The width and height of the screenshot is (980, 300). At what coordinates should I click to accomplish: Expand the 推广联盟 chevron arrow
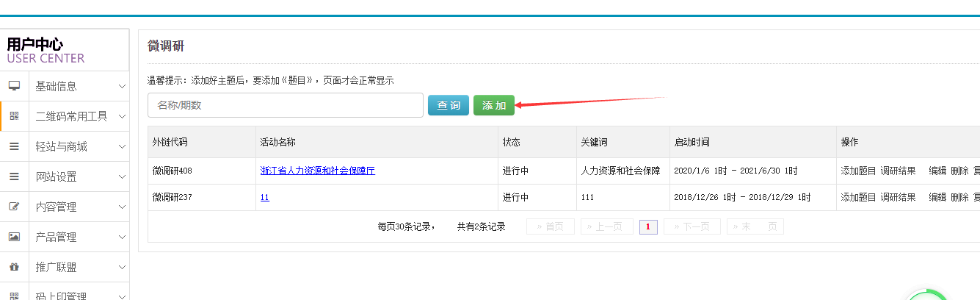coord(122,267)
